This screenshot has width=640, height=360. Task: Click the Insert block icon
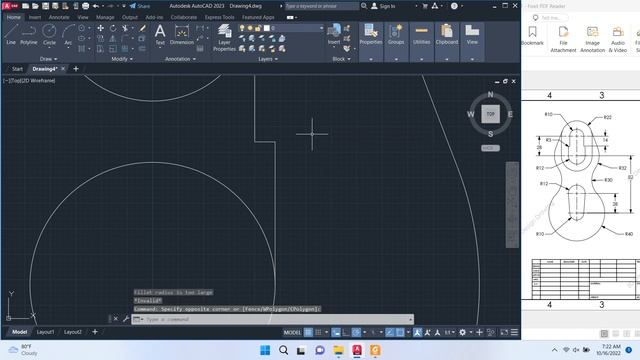coord(334,34)
